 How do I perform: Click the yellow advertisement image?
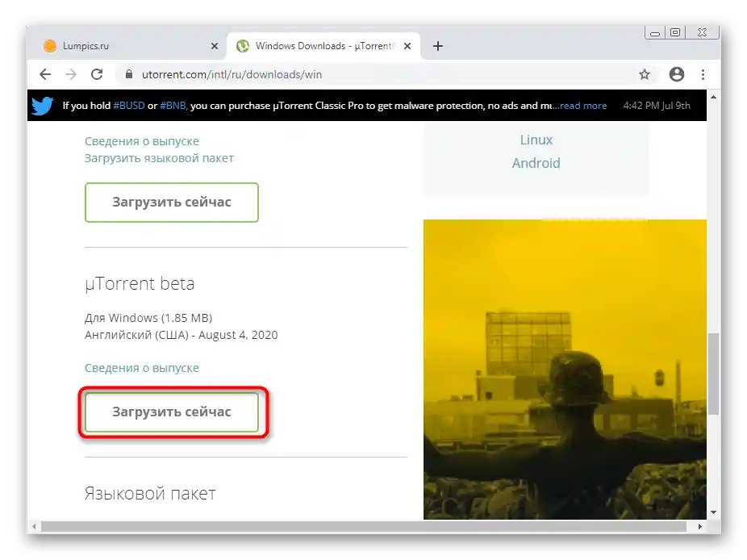565,370
